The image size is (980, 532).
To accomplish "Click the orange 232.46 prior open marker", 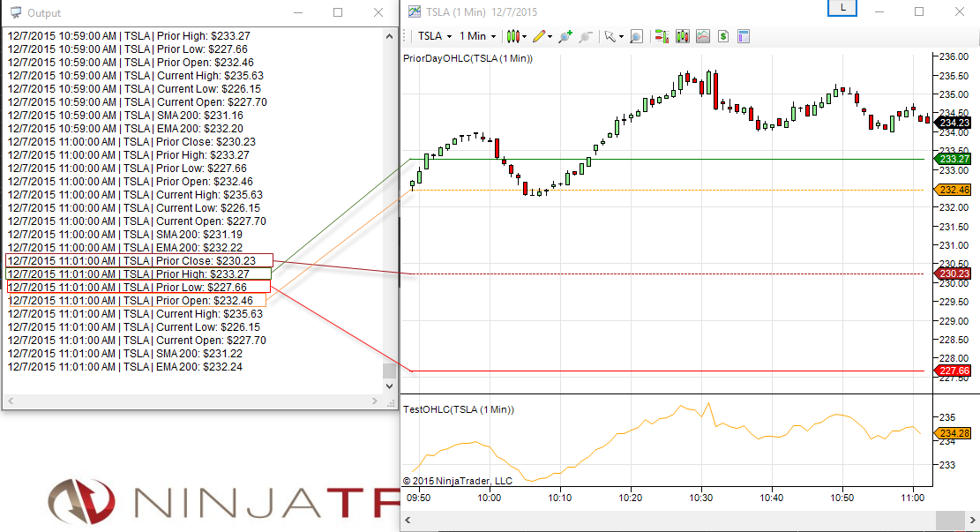I will [954, 190].
